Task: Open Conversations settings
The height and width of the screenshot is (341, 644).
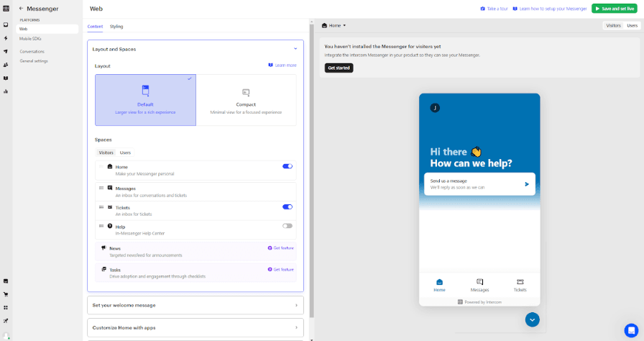Action: (x=32, y=51)
